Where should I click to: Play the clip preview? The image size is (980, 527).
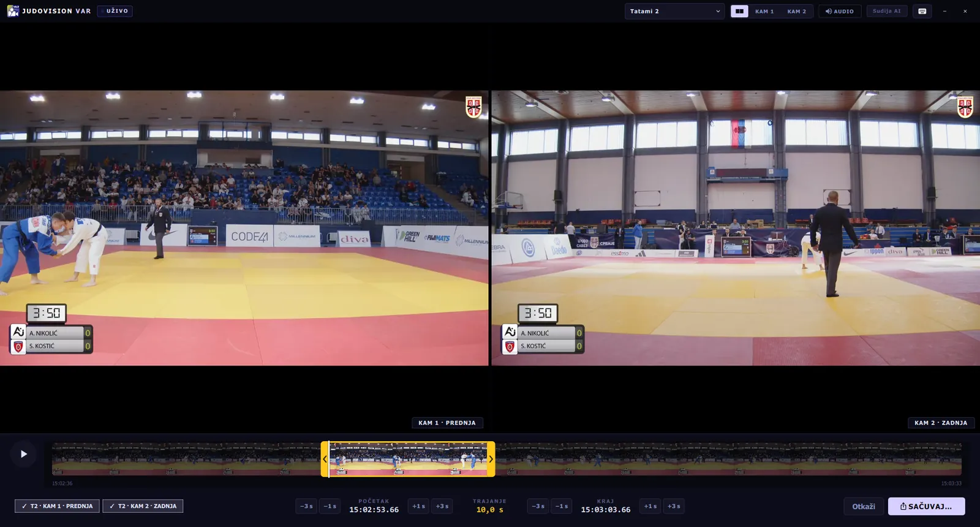click(23, 454)
